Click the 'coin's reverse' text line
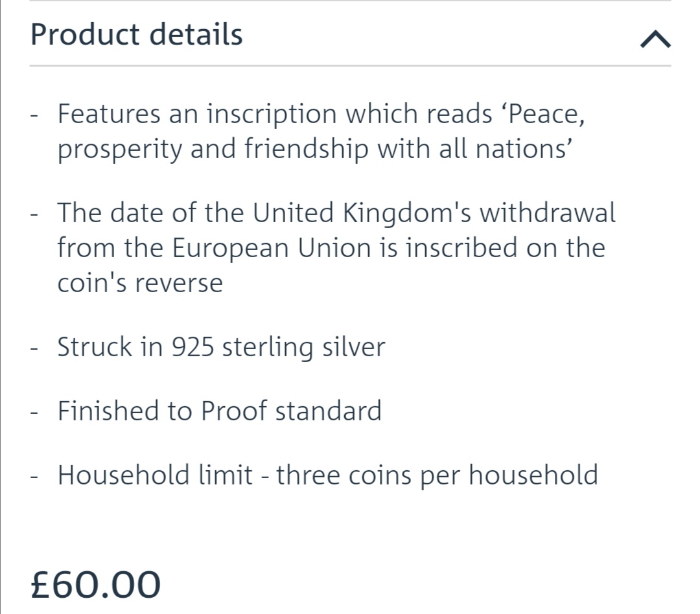This screenshot has width=700, height=614. click(x=140, y=283)
